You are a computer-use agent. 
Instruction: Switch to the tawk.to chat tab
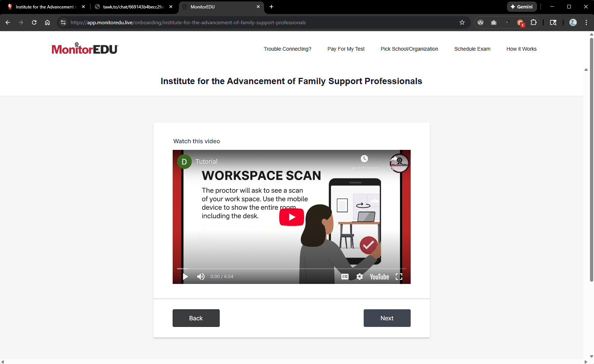pos(133,7)
